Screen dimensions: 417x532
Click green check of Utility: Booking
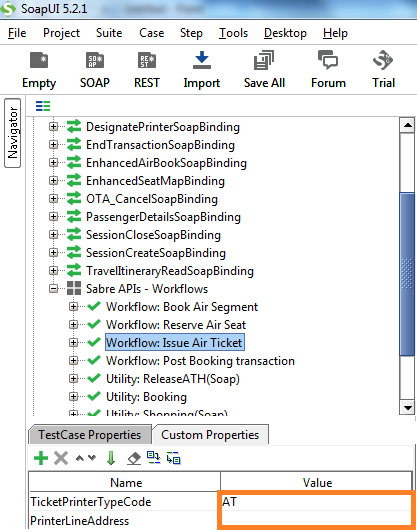point(94,396)
